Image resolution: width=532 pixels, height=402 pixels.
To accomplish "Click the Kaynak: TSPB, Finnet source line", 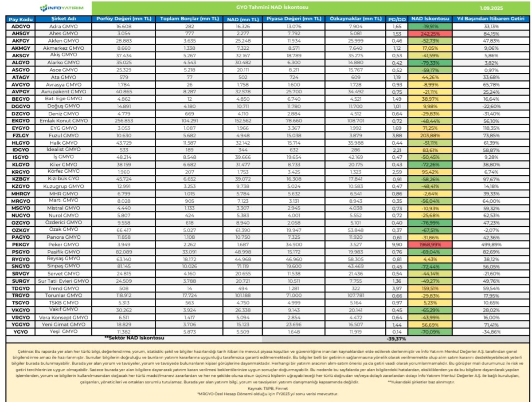I will [265, 388].
